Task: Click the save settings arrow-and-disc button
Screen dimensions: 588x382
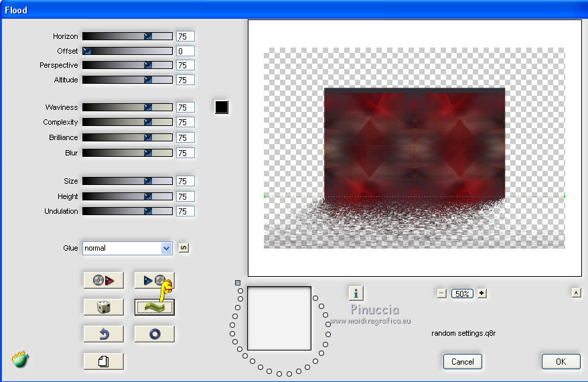Action: [x=155, y=280]
